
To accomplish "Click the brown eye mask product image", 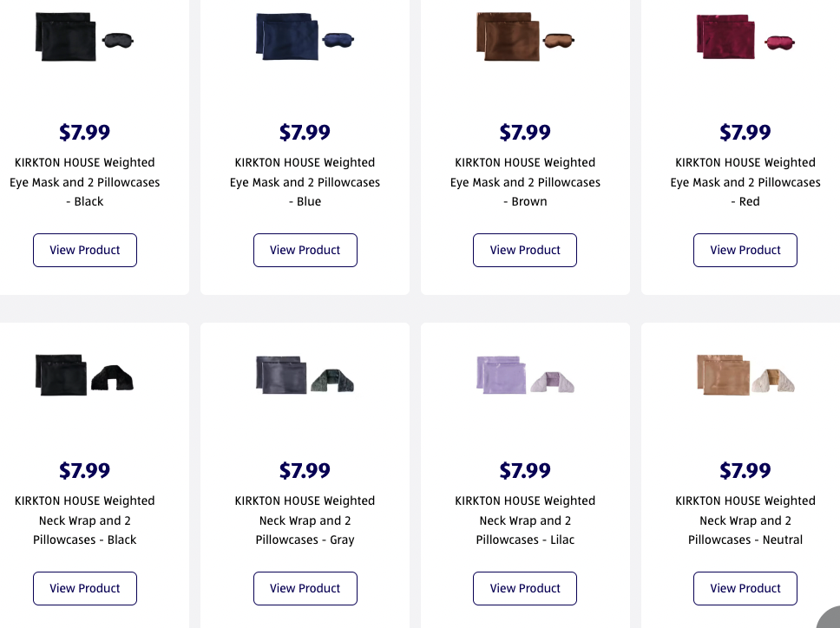I will coord(559,40).
